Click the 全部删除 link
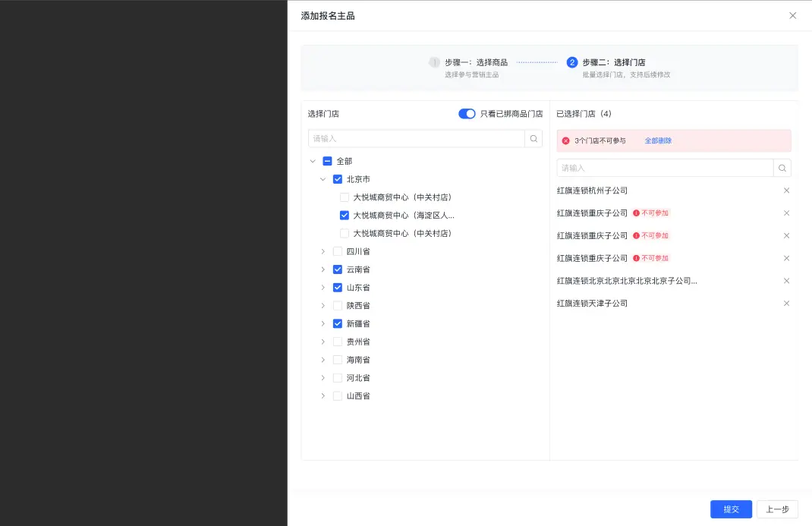 pyautogui.click(x=658, y=141)
